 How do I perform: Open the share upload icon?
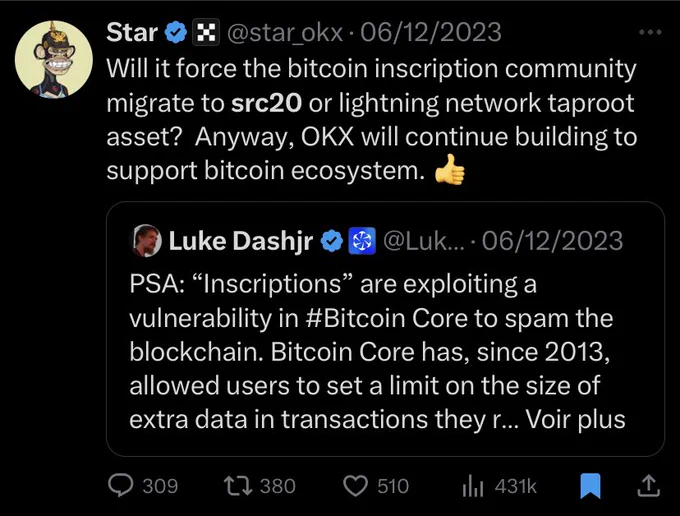pos(648,486)
